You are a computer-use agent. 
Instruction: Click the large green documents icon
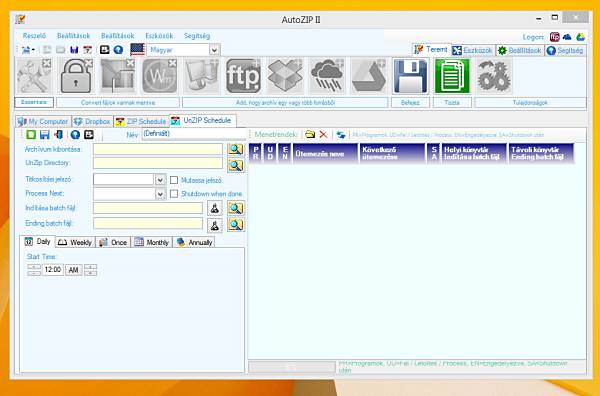452,76
